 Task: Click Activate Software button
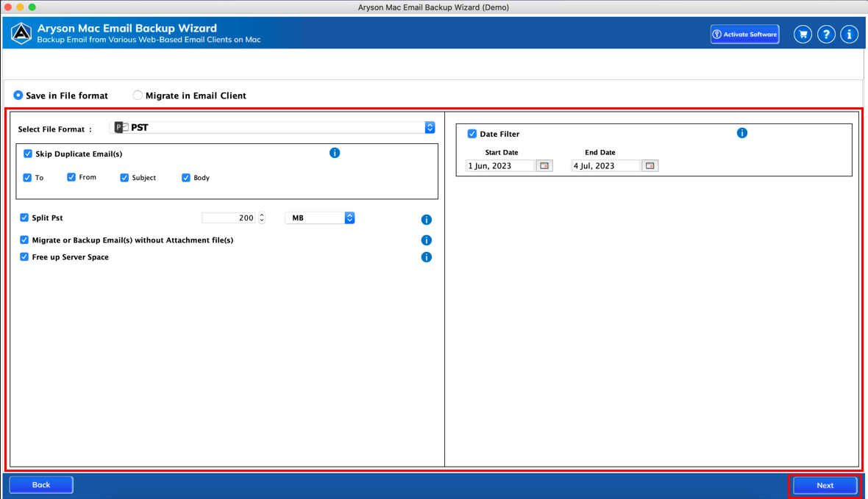tap(744, 35)
